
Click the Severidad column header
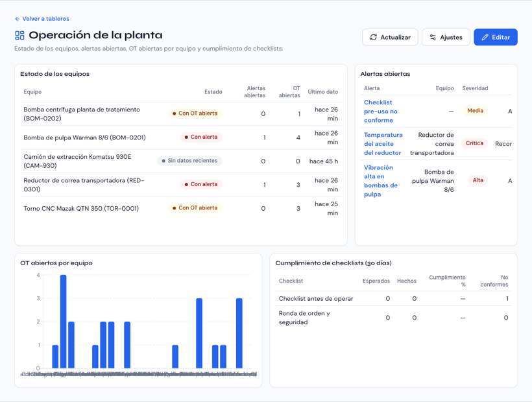pyautogui.click(x=475, y=88)
